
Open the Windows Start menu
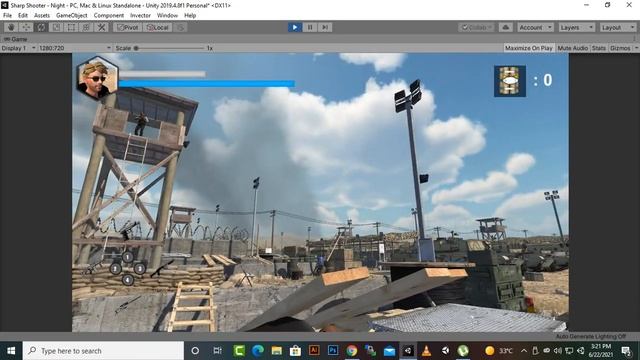coord(11,351)
